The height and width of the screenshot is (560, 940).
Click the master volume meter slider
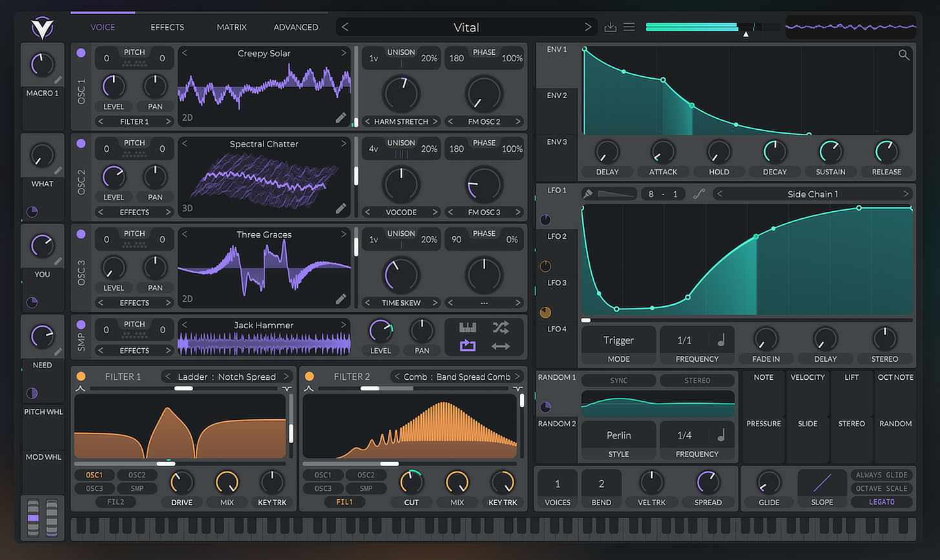[x=713, y=27]
